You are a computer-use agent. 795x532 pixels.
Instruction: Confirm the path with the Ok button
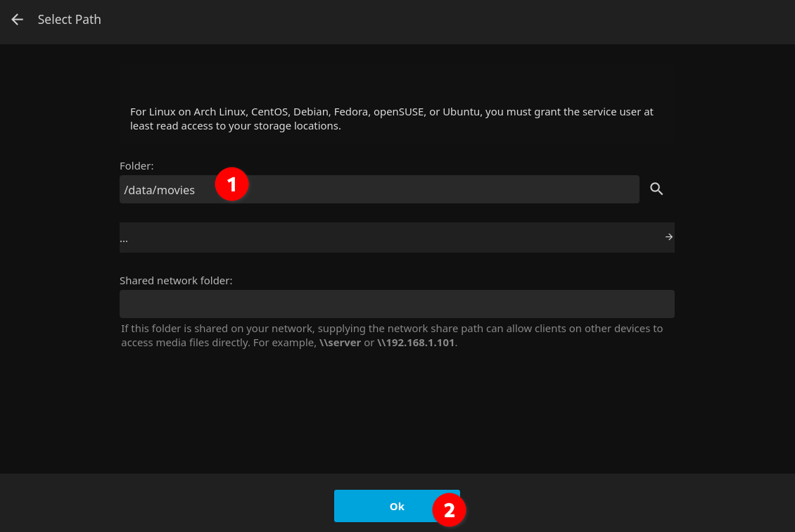pyautogui.click(x=397, y=506)
